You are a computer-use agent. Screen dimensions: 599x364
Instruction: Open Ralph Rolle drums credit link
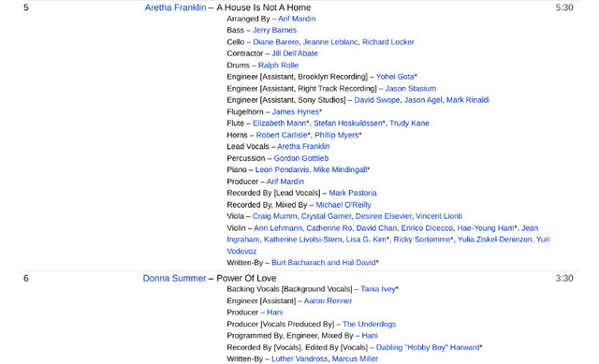278,66
